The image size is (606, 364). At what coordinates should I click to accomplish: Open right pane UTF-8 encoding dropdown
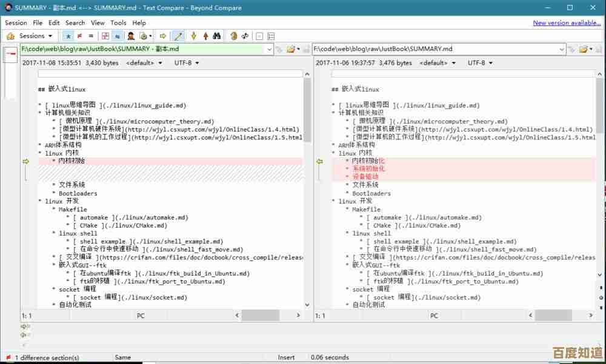click(480, 62)
